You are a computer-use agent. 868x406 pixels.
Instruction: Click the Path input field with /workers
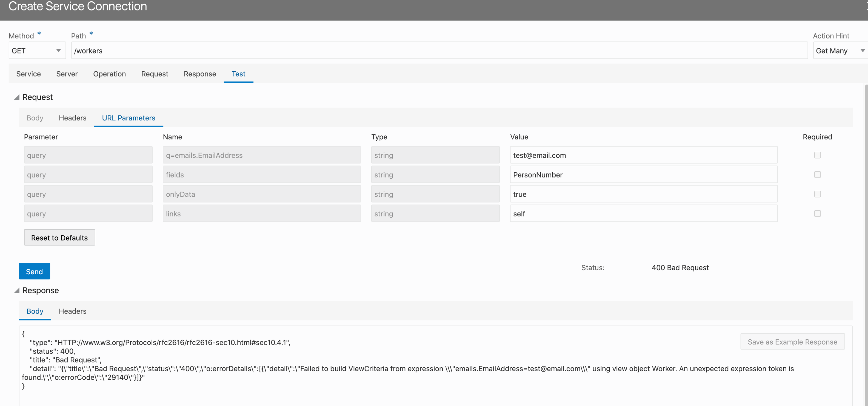pos(439,51)
